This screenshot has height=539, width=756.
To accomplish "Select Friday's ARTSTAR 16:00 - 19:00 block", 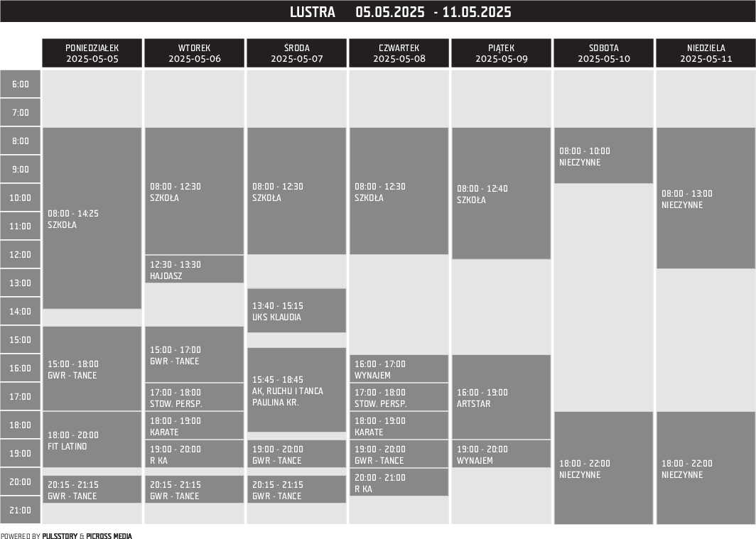I will point(502,398).
